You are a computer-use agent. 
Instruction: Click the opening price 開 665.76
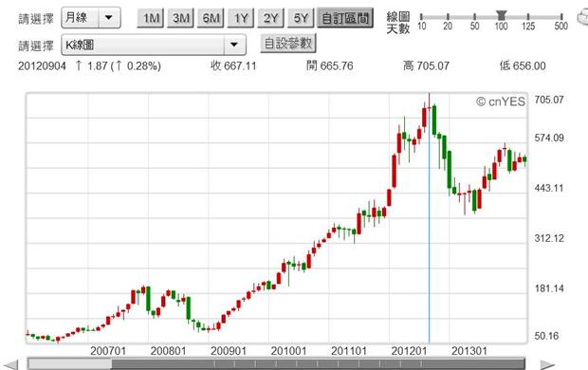click(330, 66)
